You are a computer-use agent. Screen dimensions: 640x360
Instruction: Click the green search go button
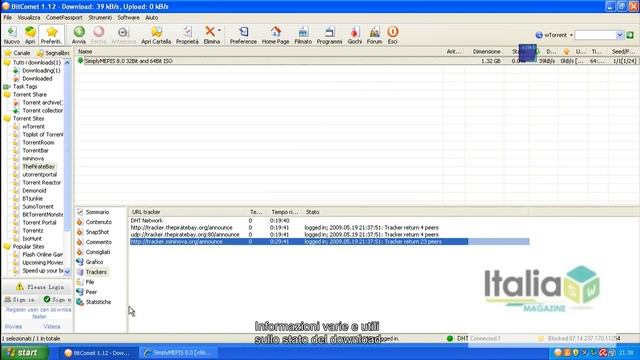point(630,35)
